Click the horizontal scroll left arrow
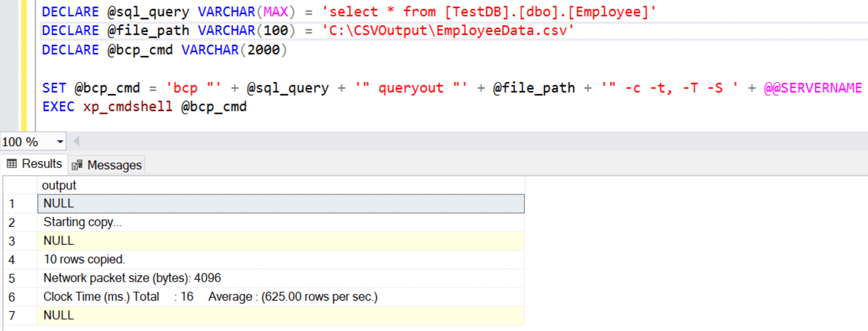 pos(77,141)
